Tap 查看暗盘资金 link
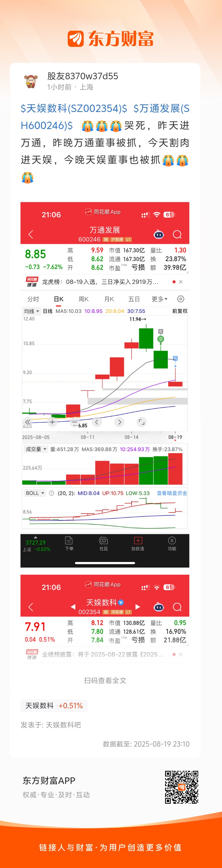This screenshot has height=868, width=222. 172,493
